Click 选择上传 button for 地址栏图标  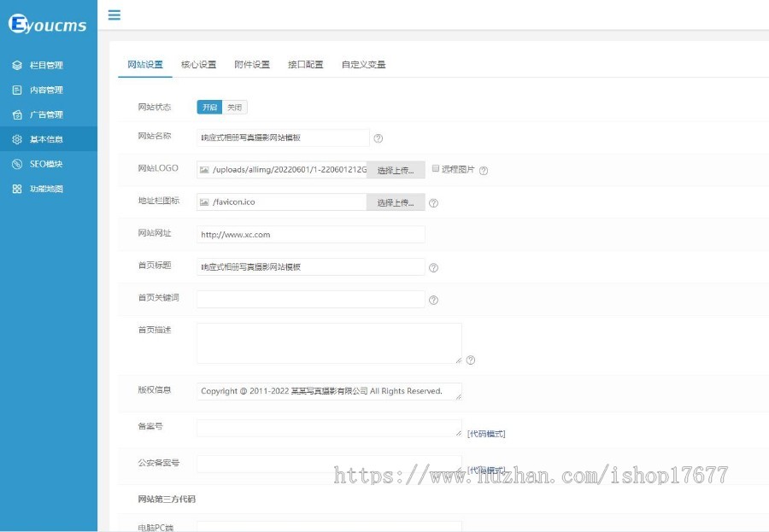pyautogui.click(x=396, y=202)
